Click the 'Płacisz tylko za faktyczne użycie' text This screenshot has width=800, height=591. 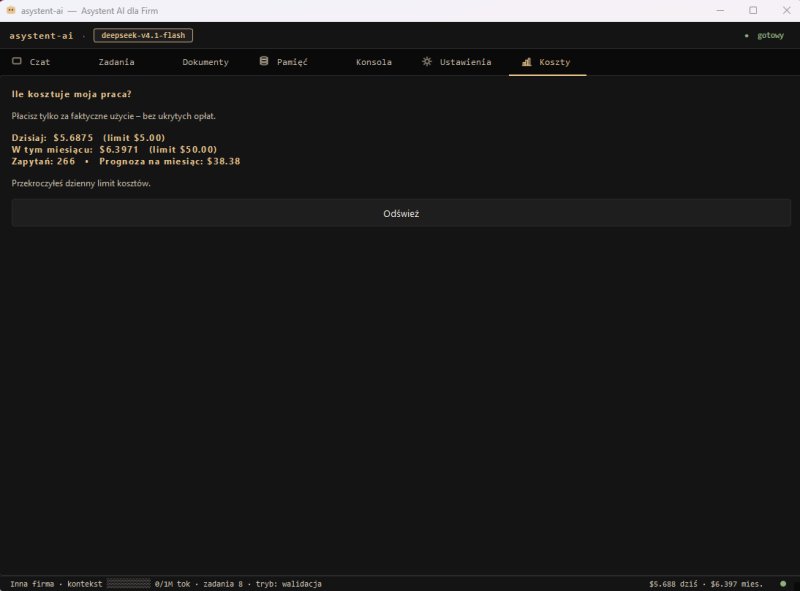[72, 116]
